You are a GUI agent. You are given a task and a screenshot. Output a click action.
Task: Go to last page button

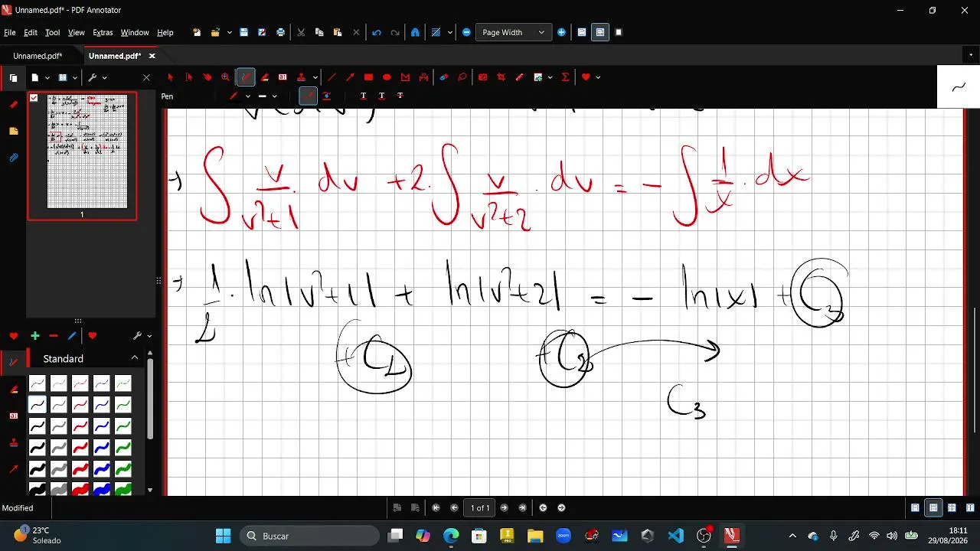point(522,507)
